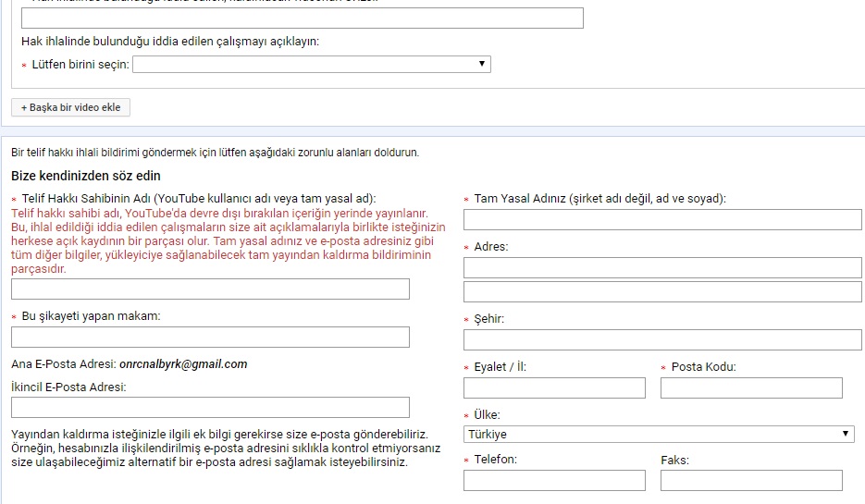This screenshot has width=865, height=504.
Task: Select the Faks input field
Action: coord(751,481)
